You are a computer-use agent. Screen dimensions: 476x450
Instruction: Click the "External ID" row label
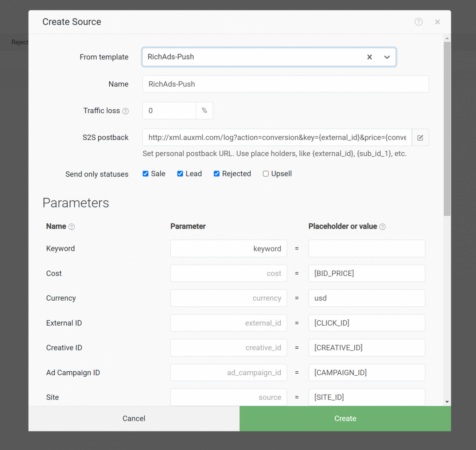pos(64,323)
